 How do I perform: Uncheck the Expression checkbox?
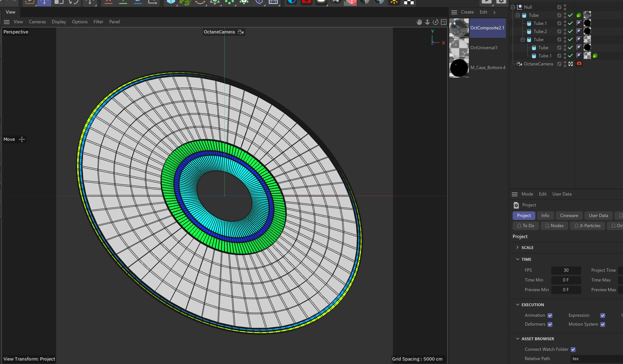603,315
